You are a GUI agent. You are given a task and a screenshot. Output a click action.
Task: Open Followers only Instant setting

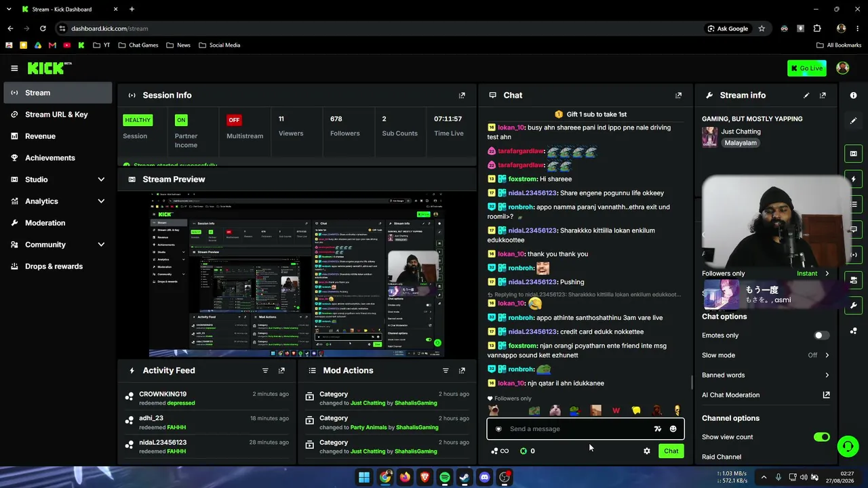click(x=812, y=274)
